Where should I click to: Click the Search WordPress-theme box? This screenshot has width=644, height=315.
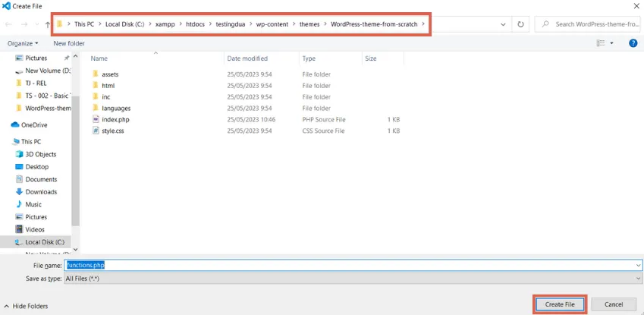[587, 24]
